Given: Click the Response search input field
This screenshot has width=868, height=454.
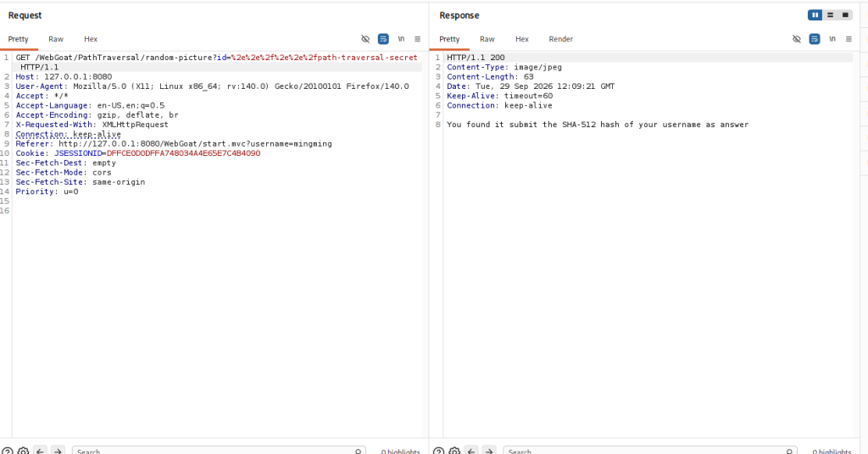Looking at the screenshot, I should point(650,451).
